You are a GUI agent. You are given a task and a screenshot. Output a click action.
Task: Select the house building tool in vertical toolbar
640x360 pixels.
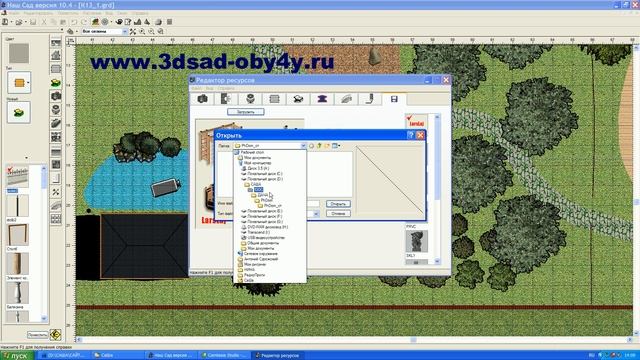pyautogui.click(x=56, y=55)
